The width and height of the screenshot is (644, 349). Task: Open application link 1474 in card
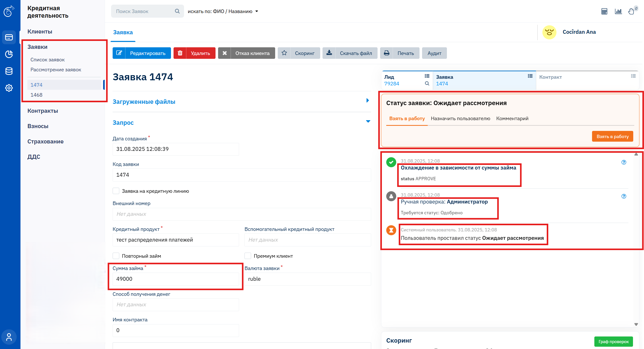(x=442, y=84)
